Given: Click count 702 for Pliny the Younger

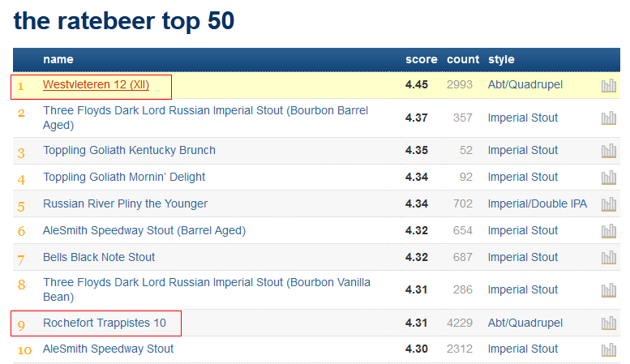Looking at the screenshot, I should (x=463, y=203).
